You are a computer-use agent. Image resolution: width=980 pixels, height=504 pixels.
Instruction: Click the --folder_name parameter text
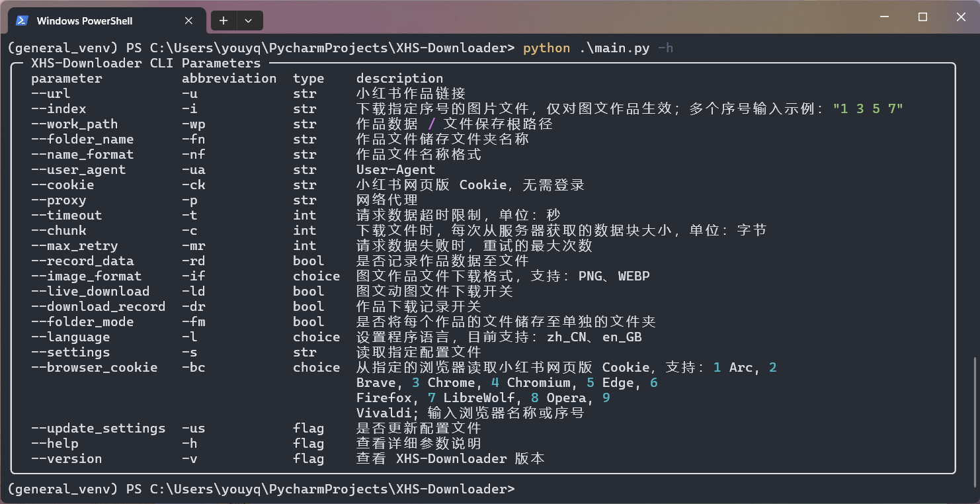(83, 139)
